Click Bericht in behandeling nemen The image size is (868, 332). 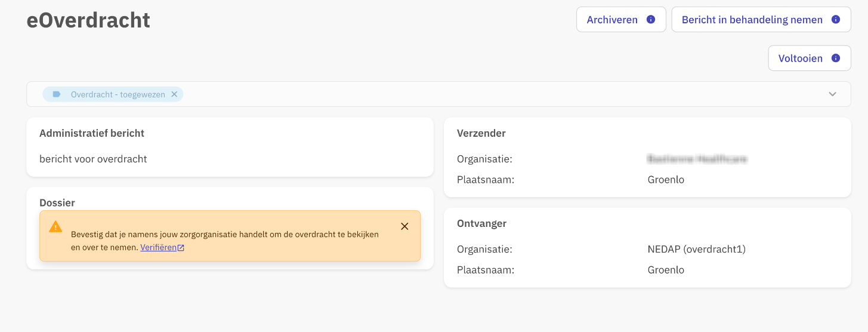pyautogui.click(x=752, y=20)
